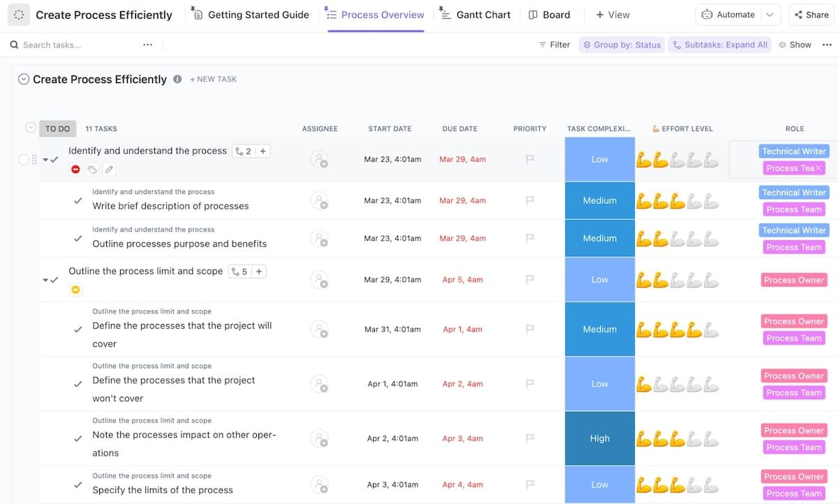Remove the Process Team tag via its X

coord(818,168)
